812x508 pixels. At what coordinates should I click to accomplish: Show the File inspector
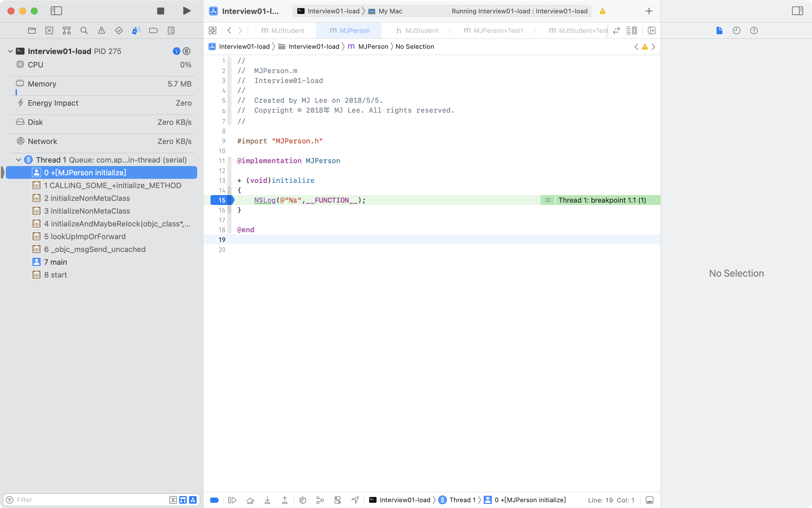click(x=719, y=30)
